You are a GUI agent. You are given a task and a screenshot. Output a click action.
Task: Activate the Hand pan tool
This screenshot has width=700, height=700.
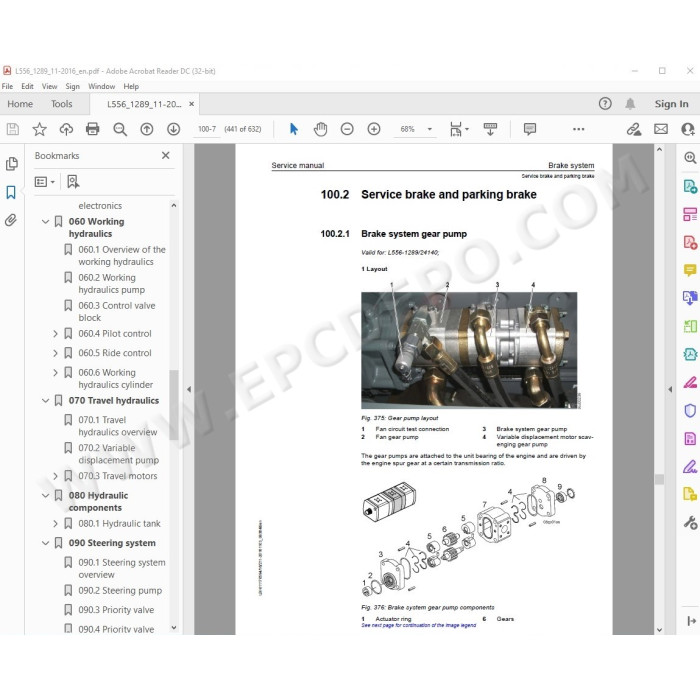click(320, 129)
